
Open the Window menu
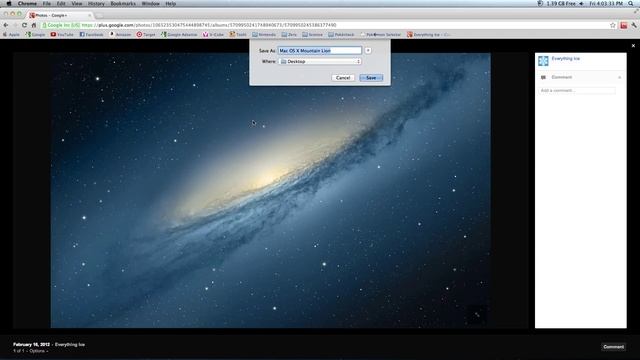[x=151, y=3]
